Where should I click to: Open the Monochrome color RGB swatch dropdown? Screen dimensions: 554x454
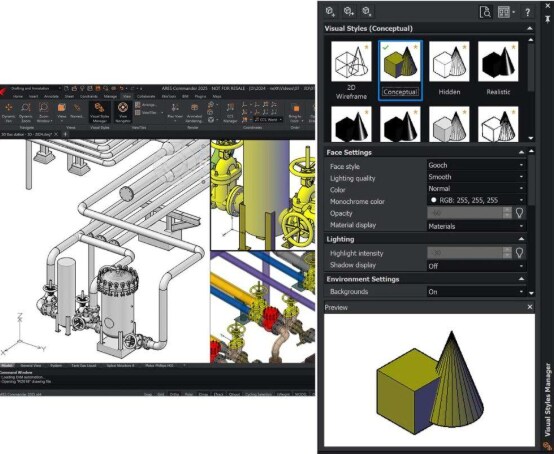coord(476,200)
